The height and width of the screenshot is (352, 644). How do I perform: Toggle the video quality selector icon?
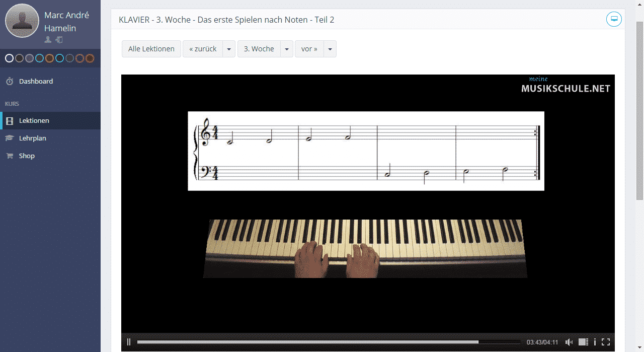583,342
